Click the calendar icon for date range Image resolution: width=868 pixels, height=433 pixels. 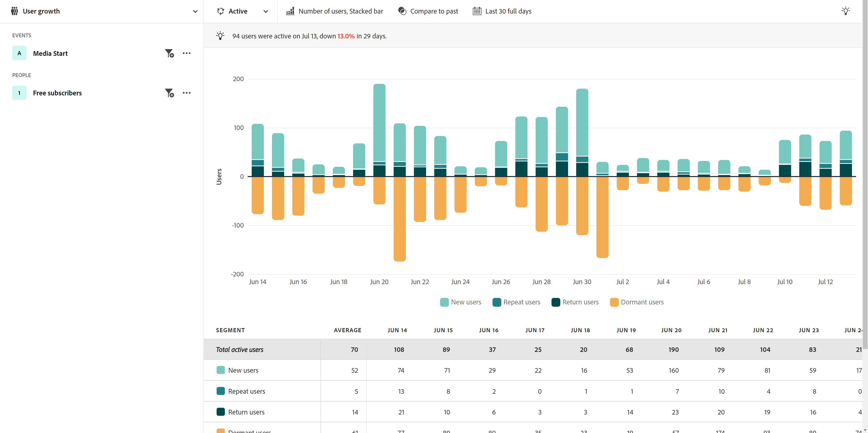pyautogui.click(x=477, y=11)
